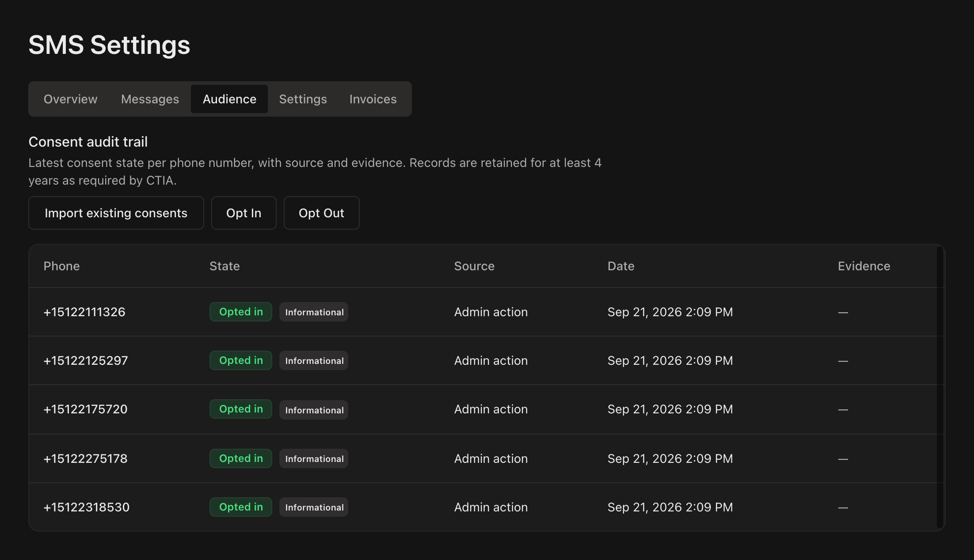Open the Invoices tab

point(373,99)
